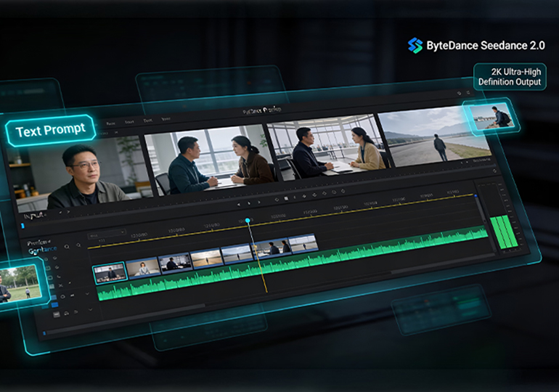
Task: Select the first highlighted clip thumbnail in timeline
Action: (110, 271)
